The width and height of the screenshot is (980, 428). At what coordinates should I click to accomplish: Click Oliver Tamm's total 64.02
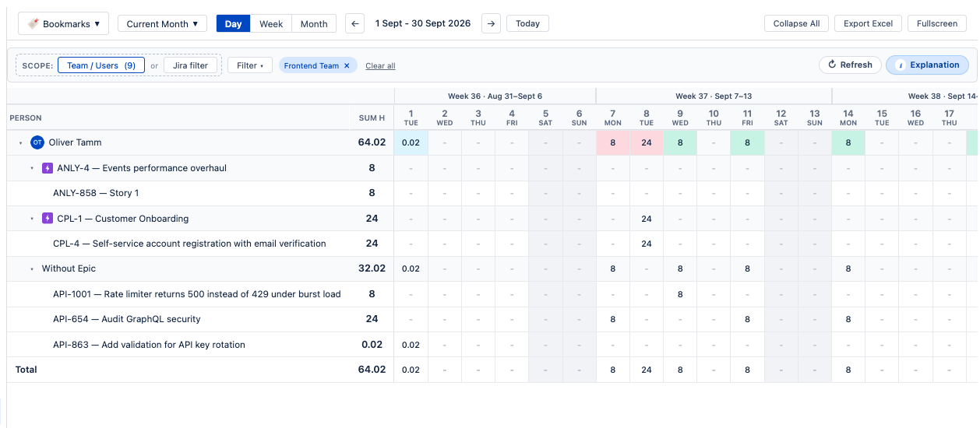point(372,142)
